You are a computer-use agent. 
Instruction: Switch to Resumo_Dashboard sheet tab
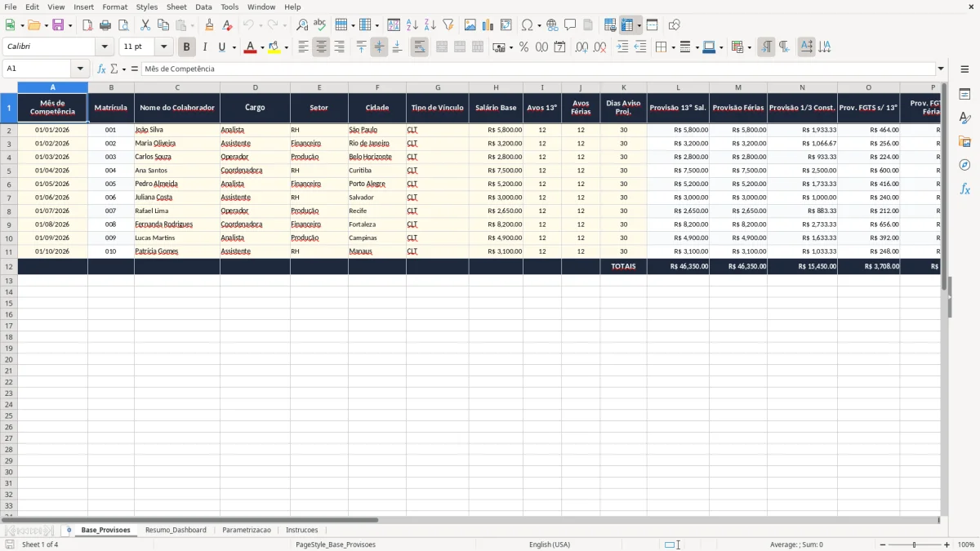pos(176,530)
